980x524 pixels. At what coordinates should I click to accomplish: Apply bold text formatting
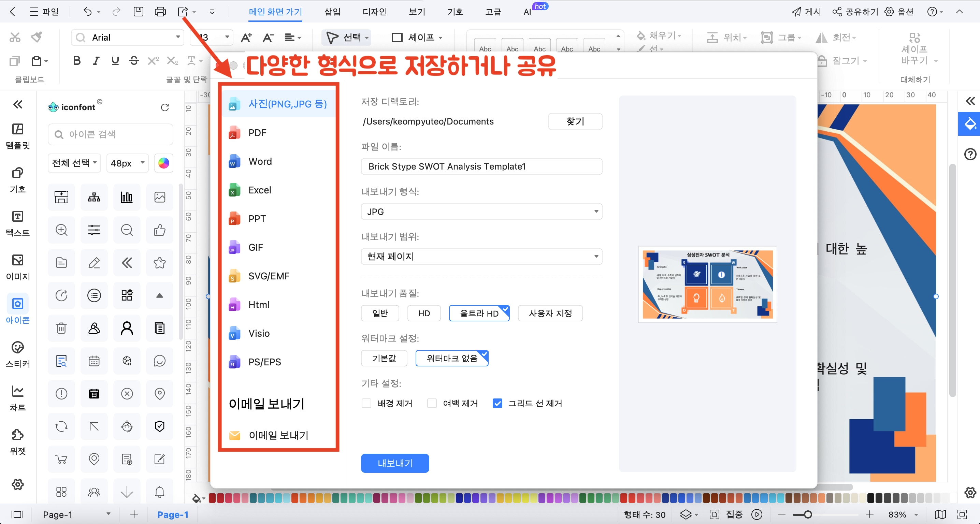click(x=76, y=60)
